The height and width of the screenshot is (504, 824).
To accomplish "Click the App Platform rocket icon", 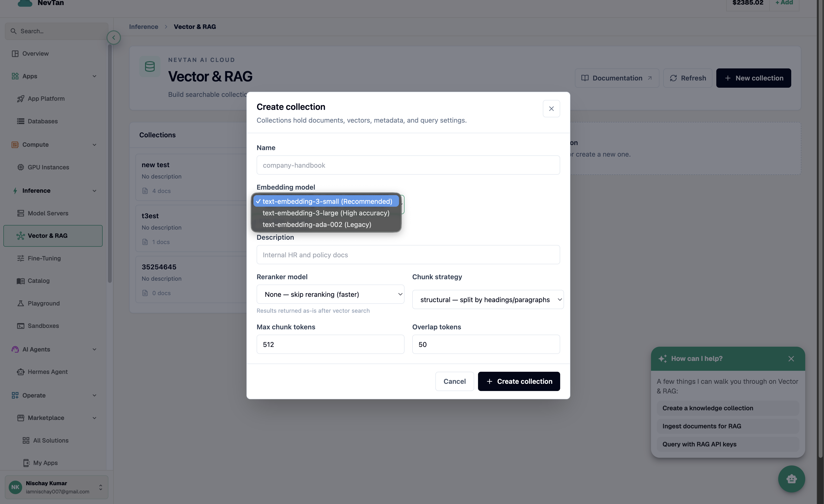I will click(x=21, y=99).
